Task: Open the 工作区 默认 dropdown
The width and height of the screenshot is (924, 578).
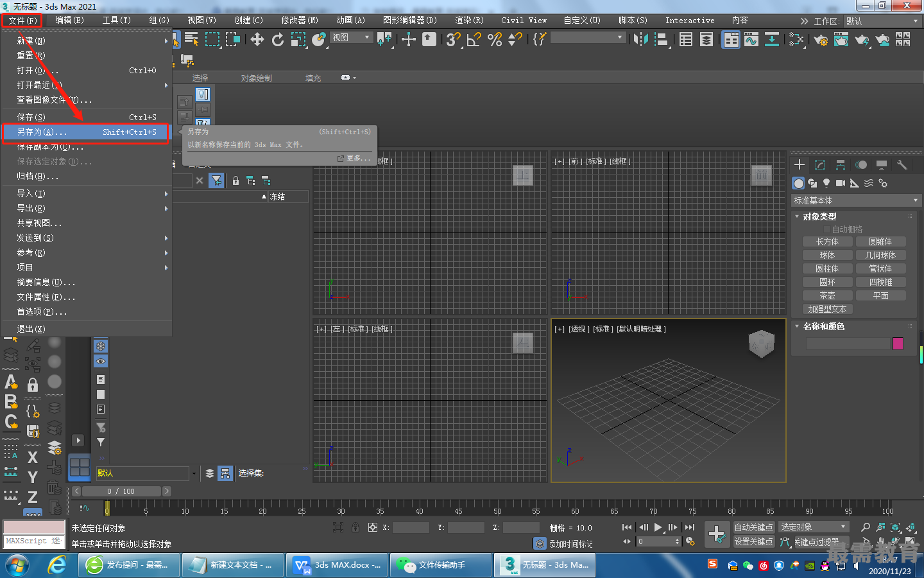Action: [882, 21]
